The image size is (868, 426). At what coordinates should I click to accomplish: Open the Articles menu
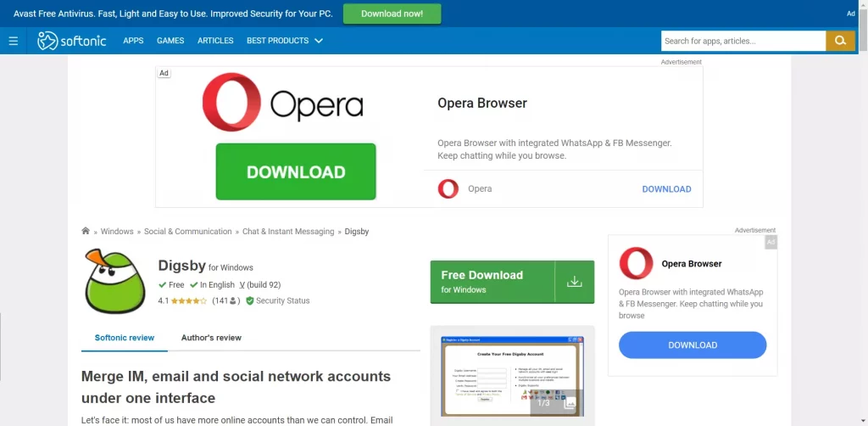tap(215, 41)
